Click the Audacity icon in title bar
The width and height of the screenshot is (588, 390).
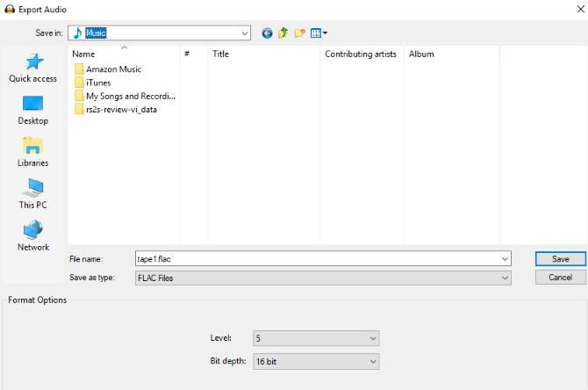pyautogui.click(x=10, y=10)
